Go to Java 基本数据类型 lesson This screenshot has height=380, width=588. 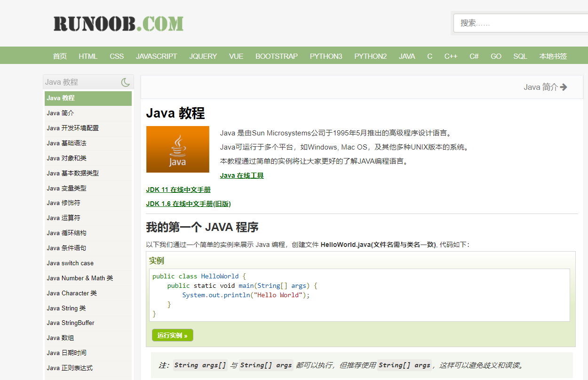point(88,174)
